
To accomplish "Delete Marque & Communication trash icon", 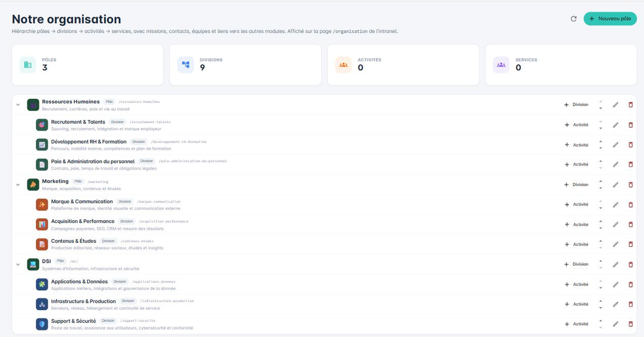I will click(631, 205).
